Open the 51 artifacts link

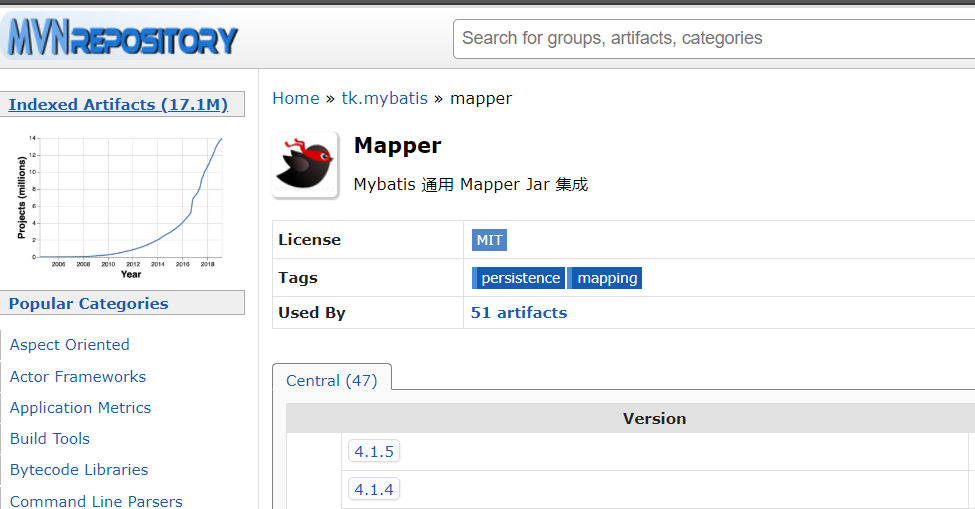(519, 313)
